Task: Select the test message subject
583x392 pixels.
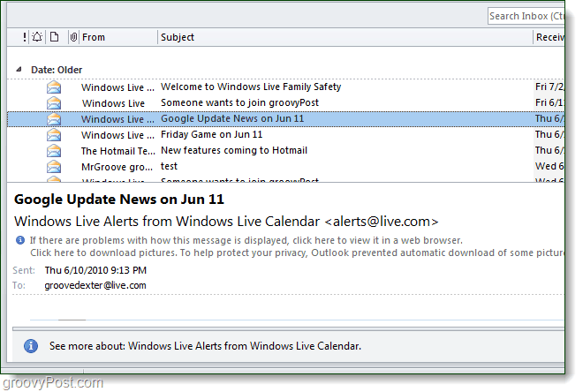Action: (x=169, y=167)
